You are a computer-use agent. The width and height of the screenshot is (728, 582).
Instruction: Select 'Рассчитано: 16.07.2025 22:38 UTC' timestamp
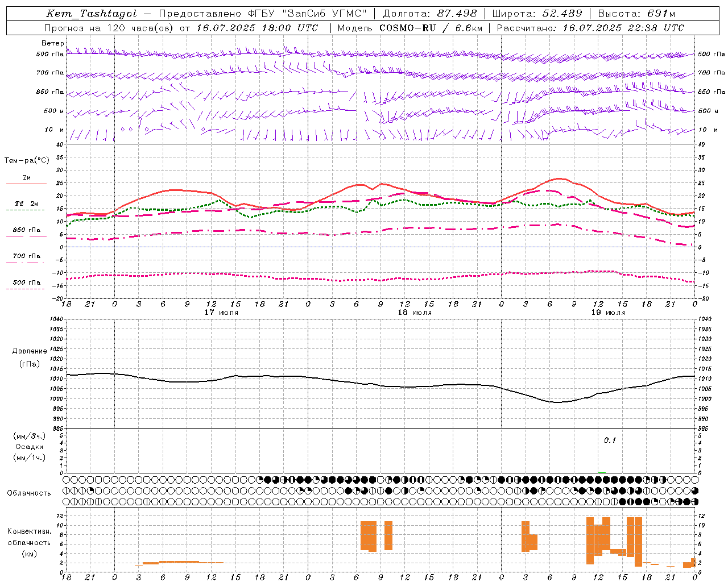coord(590,28)
